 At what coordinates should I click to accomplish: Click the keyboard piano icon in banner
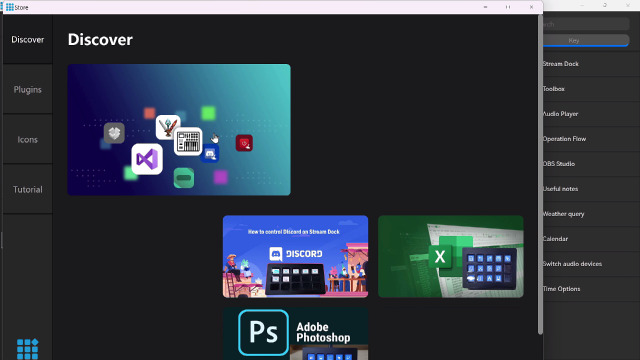click(x=188, y=142)
